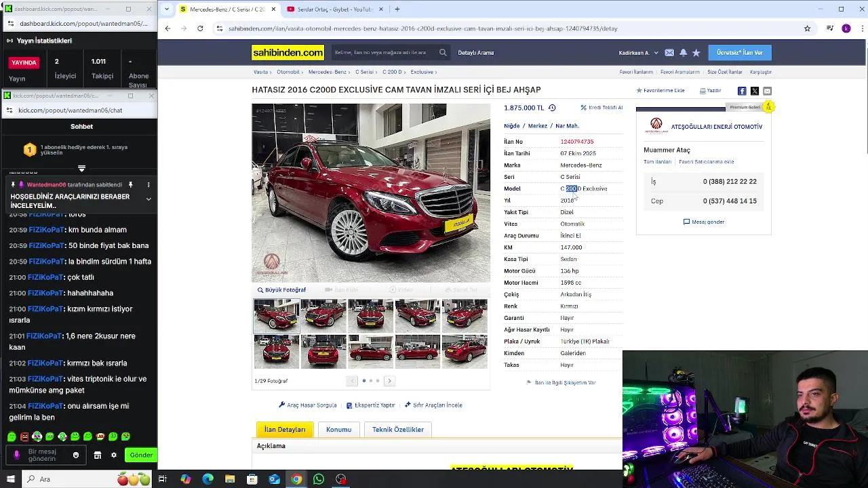Open Chrome profile avatar menu
This screenshot has height=488, width=868.
(846, 28)
